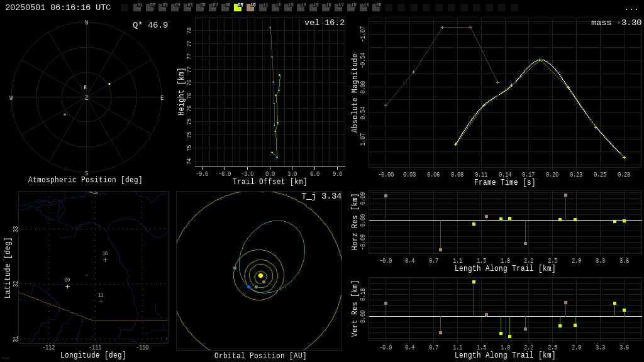This screenshot has width=644, height=362.
Task: Click the vel 16.2 readout label
Action: (324, 23)
